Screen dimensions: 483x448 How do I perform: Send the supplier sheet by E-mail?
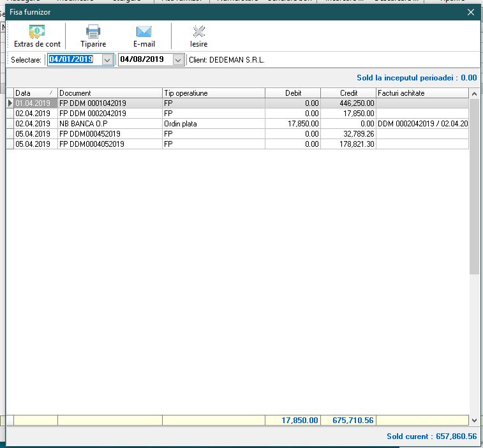point(144,36)
